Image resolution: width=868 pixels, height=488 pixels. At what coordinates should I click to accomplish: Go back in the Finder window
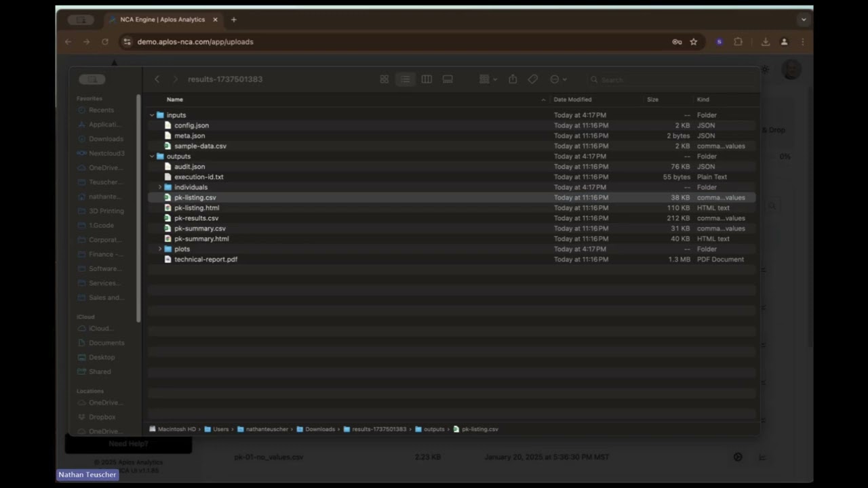pos(157,79)
